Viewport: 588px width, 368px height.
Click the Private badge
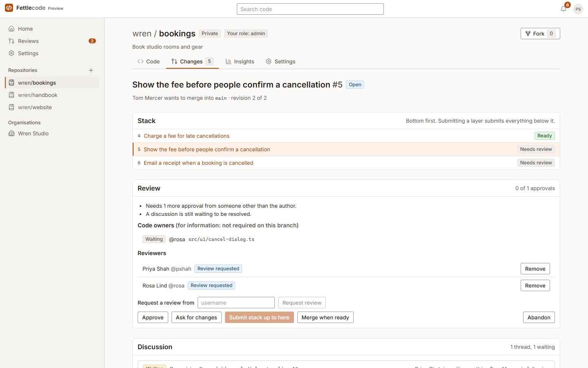(210, 34)
